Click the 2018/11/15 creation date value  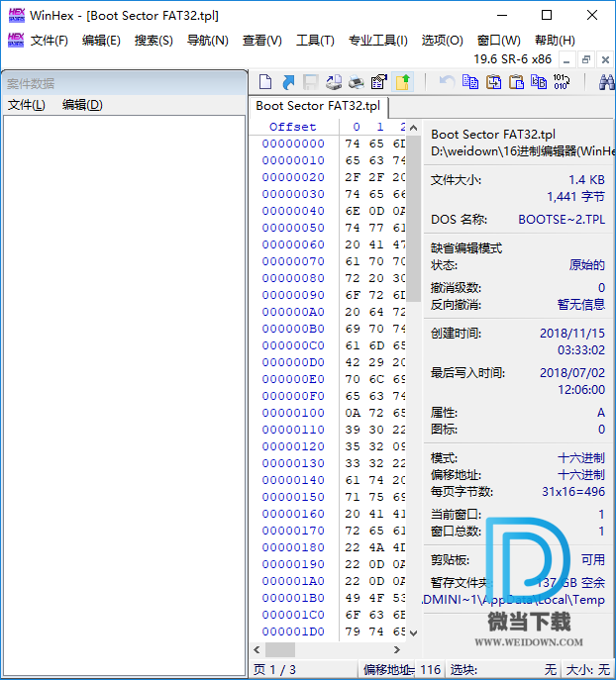(572, 333)
